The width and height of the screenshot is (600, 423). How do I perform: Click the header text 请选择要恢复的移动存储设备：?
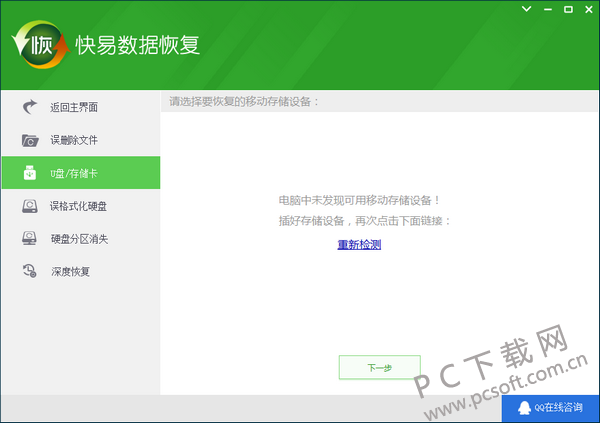coord(244,101)
